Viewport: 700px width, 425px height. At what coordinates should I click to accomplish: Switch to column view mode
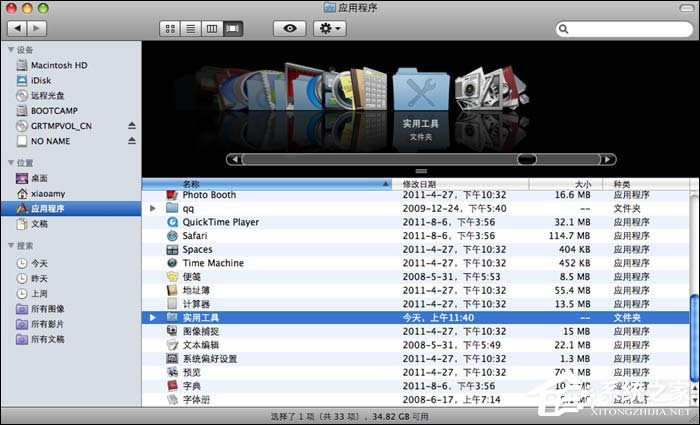click(211, 29)
